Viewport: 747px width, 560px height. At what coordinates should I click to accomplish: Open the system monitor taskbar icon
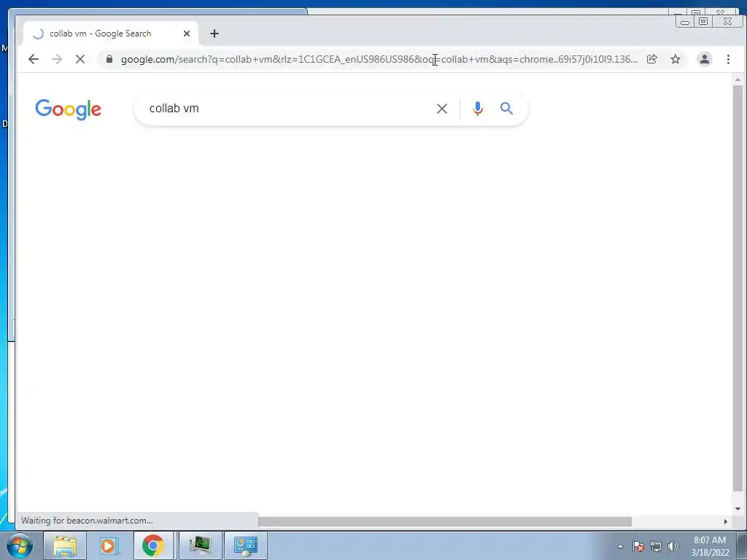[x=200, y=545]
